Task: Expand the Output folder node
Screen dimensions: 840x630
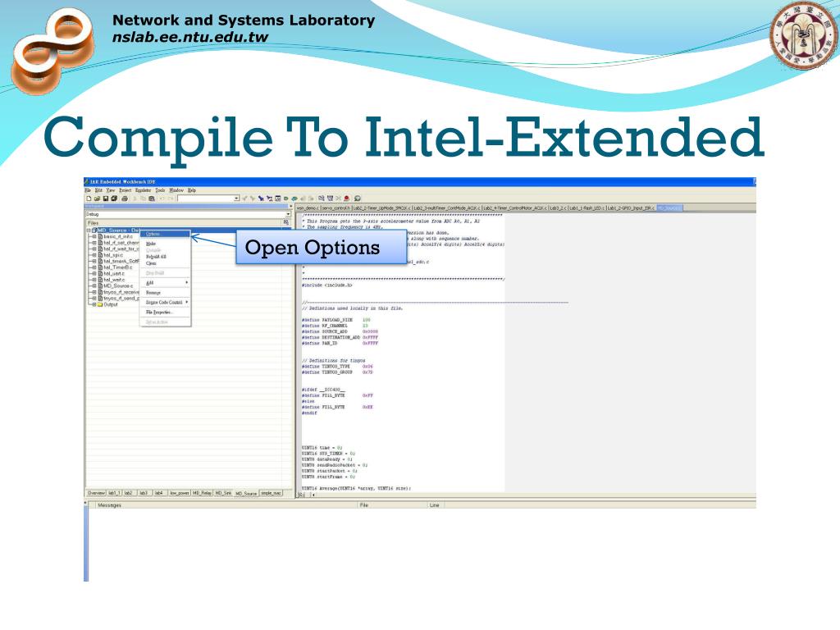Action: 94,304
